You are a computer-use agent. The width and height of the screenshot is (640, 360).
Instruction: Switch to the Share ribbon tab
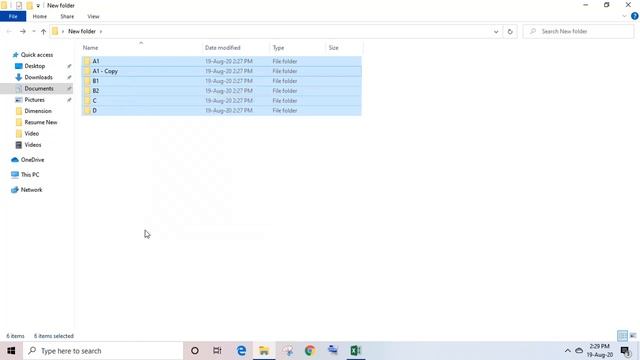pyautogui.click(x=67, y=16)
